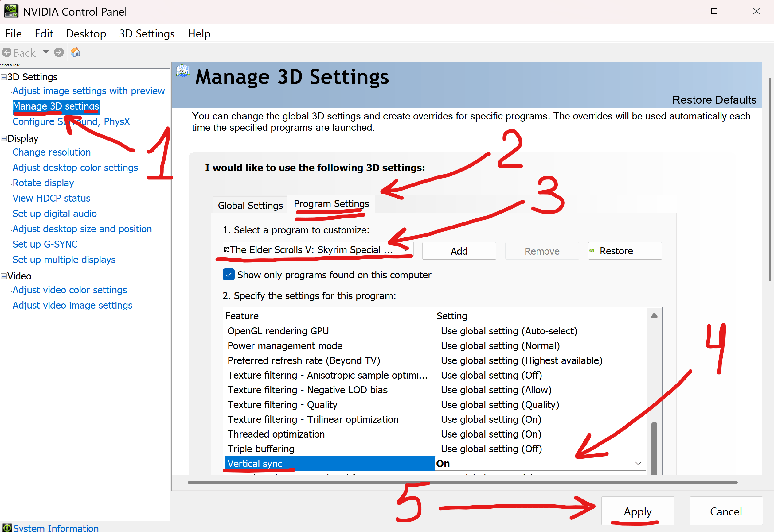Click the Manage 3D Settings header icon
Image resolution: width=774 pixels, height=532 pixels.
coord(182,71)
